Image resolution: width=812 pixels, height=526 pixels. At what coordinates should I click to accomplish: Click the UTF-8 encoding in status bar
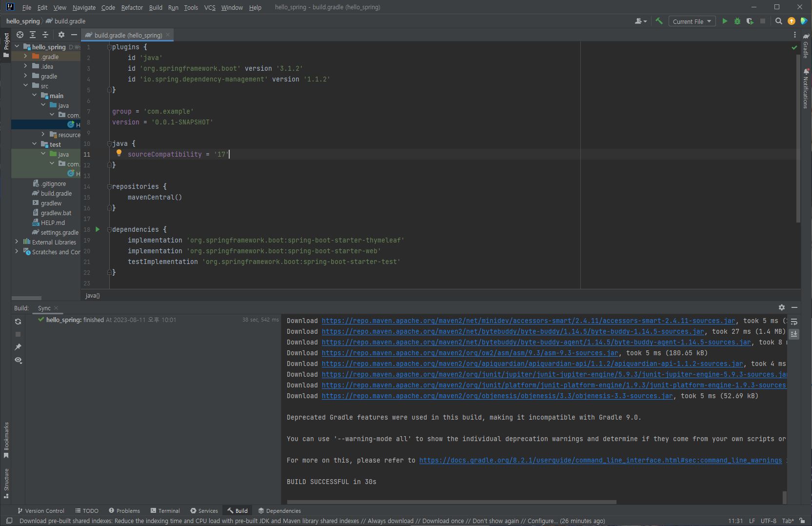pyautogui.click(x=768, y=521)
